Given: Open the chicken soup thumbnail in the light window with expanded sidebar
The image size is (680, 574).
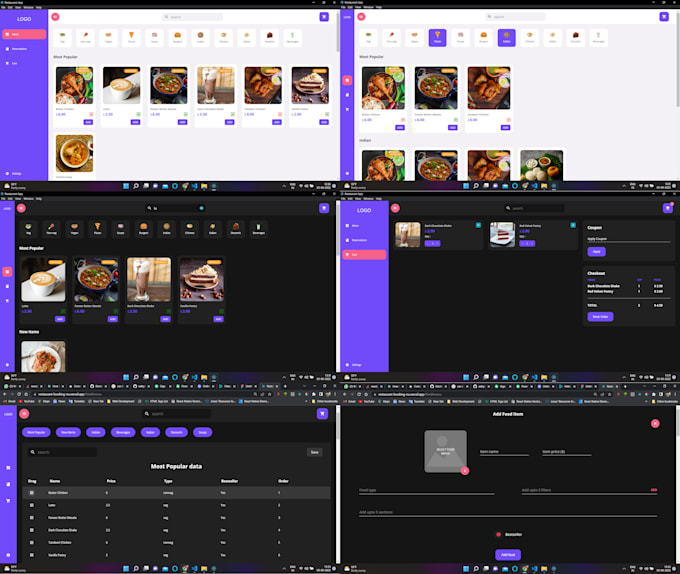Looking at the screenshot, I should tap(74, 153).
